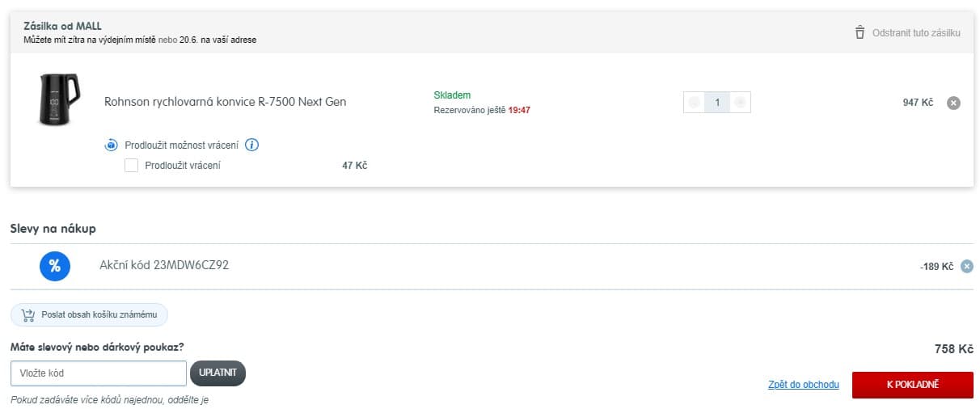Remove the Rohnson kettle with the X icon

[x=953, y=103]
